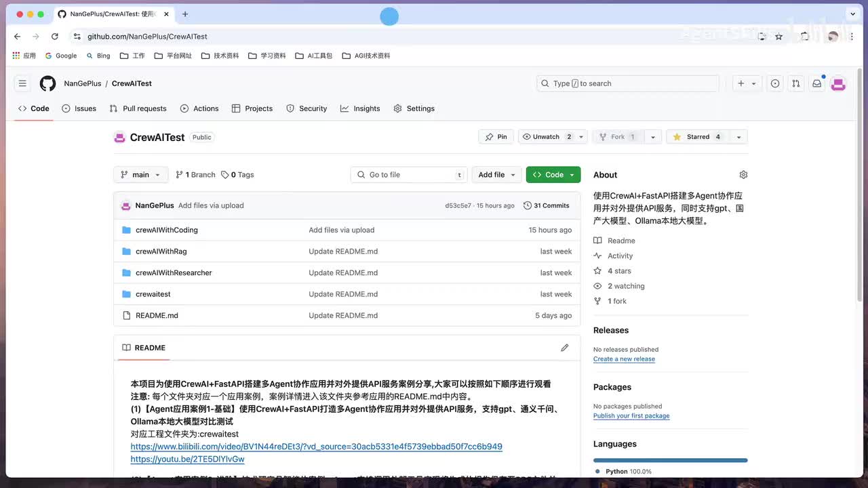This screenshot has width=868, height=488.
Task: Click the Publish your first package link
Action: 631,416
